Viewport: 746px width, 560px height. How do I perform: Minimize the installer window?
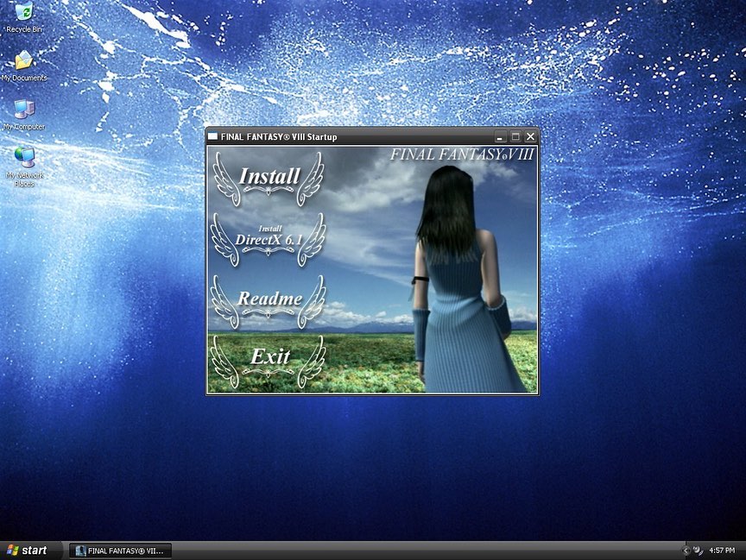[x=499, y=136]
